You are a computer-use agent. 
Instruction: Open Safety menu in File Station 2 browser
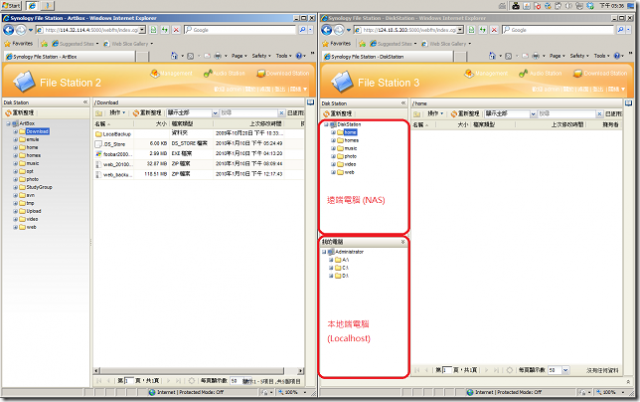click(x=261, y=56)
